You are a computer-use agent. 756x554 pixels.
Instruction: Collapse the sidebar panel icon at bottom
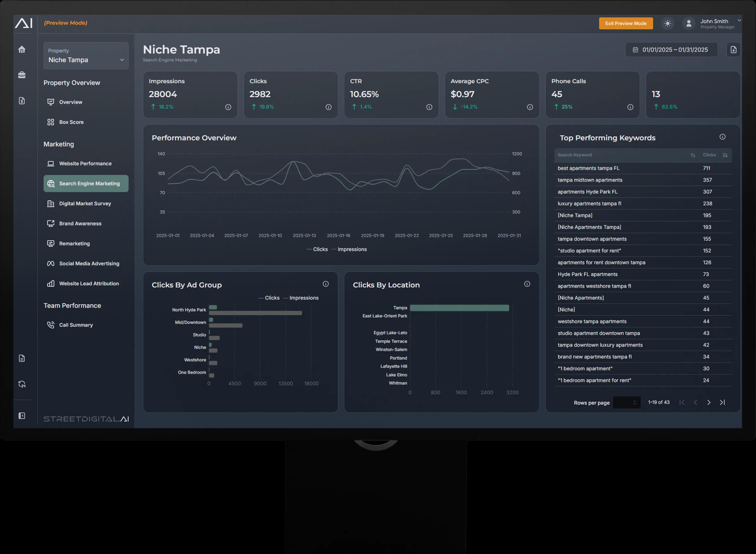point(22,416)
